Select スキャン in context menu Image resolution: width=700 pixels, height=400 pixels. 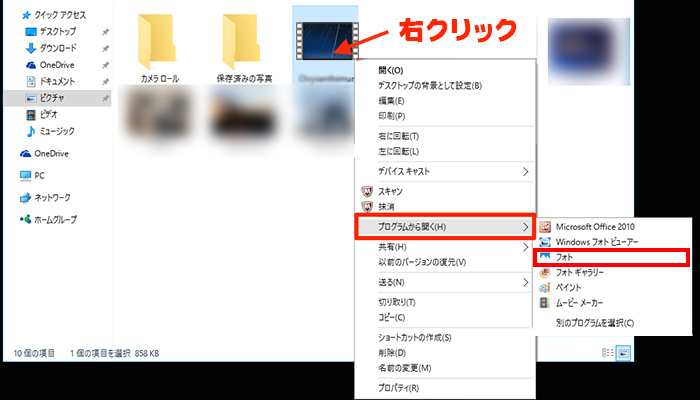point(390,192)
